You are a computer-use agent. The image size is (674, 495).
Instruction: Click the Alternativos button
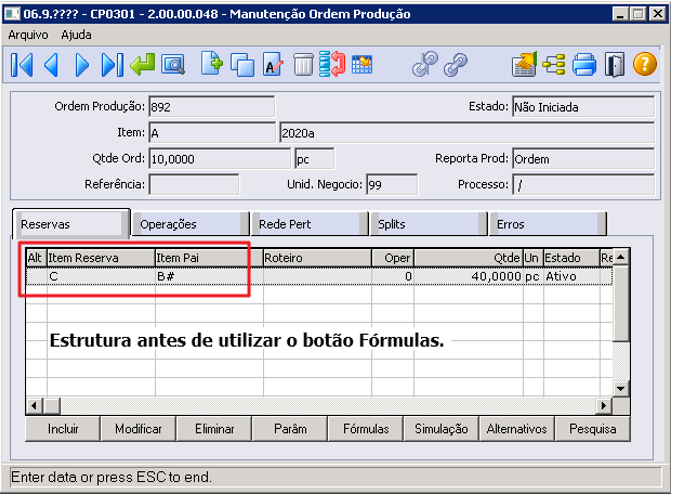click(x=517, y=429)
